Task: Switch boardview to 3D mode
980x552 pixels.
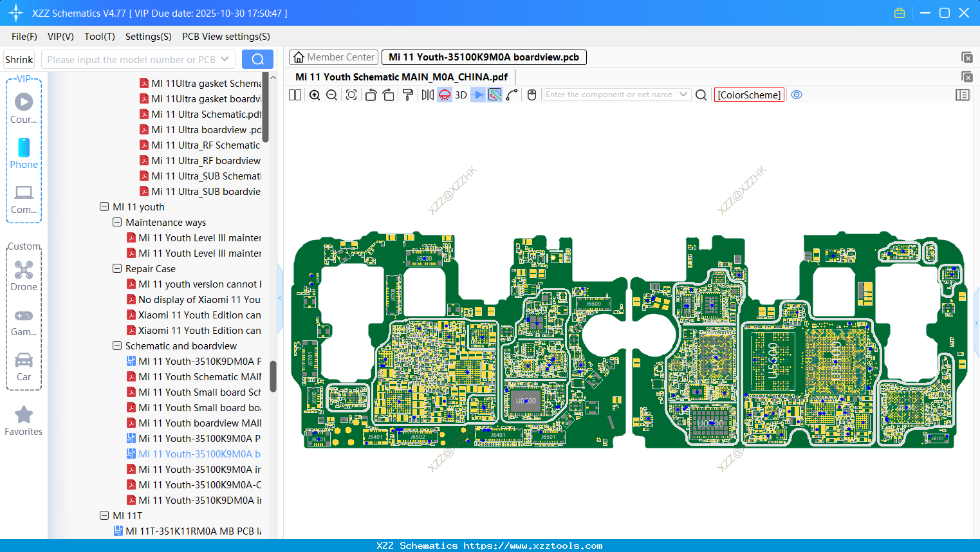Action: (x=459, y=95)
